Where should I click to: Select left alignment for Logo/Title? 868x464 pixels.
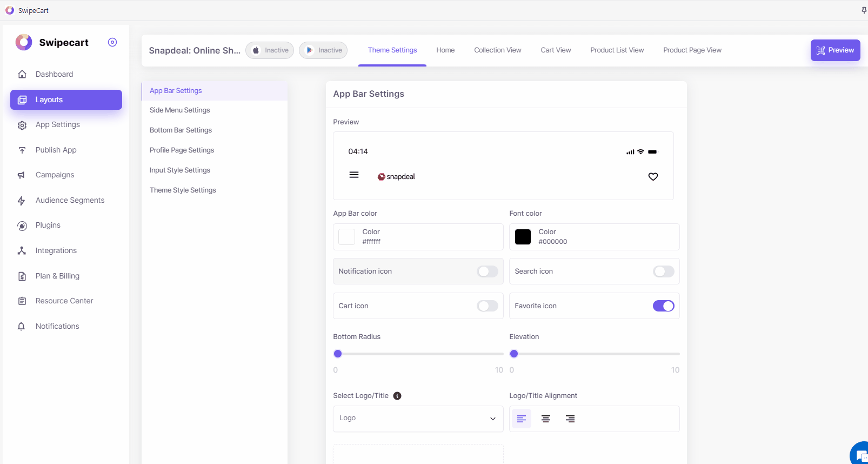[522, 419]
